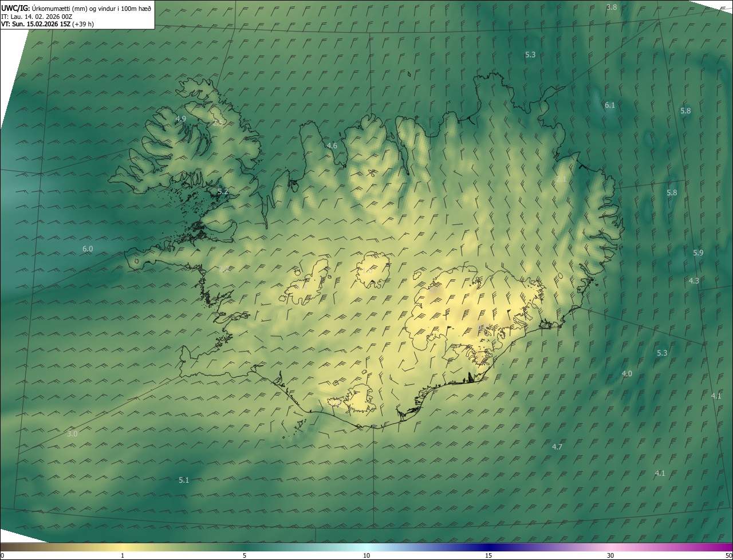Select the 5.9 value label on the map
Screen dimensions: 733x560
(x=698, y=253)
